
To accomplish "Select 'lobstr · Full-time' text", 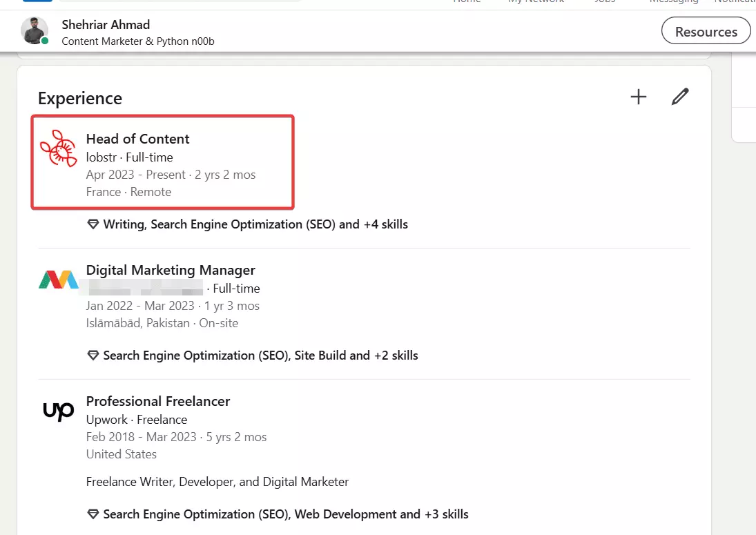I will tap(130, 157).
